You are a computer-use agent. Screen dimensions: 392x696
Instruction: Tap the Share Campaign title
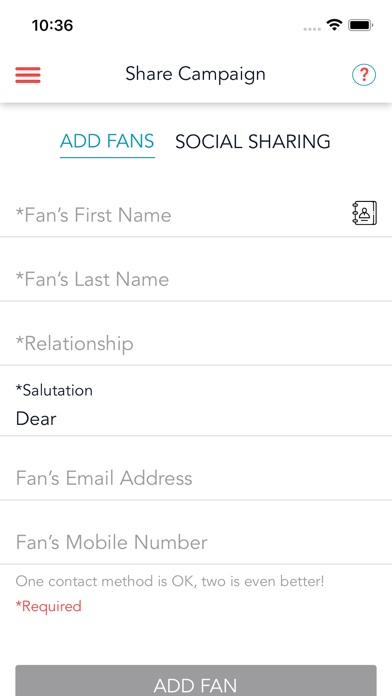coord(195,74)
